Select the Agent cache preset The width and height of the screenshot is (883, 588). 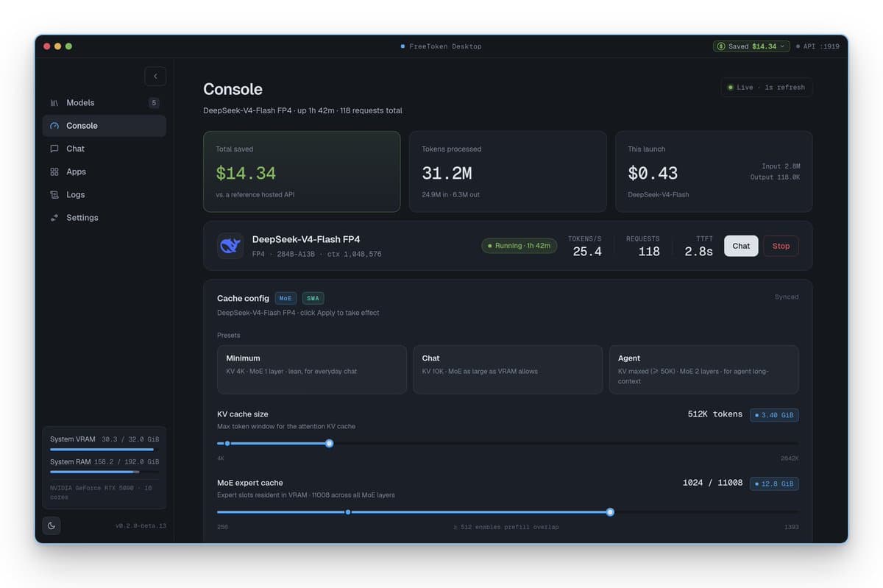click(x=703, y=369)
